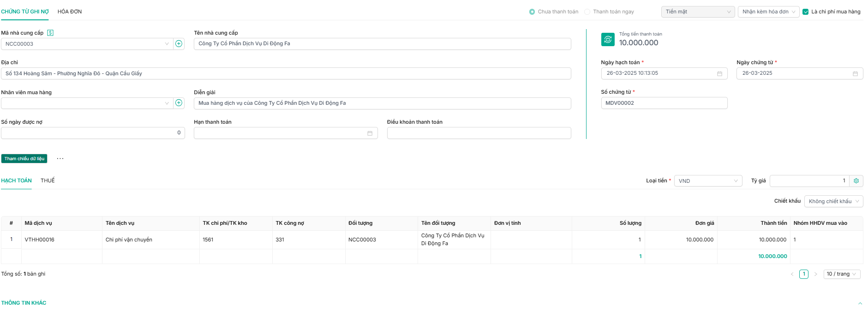
Task: Open calendar icon in Hạn thanh toán field
Action: pyautogui.click(x=370, y=133)
